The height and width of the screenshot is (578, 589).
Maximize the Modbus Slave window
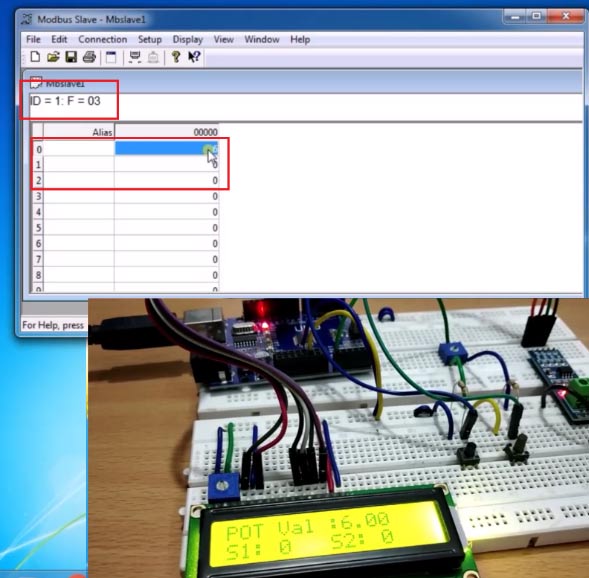coord(537,16)
